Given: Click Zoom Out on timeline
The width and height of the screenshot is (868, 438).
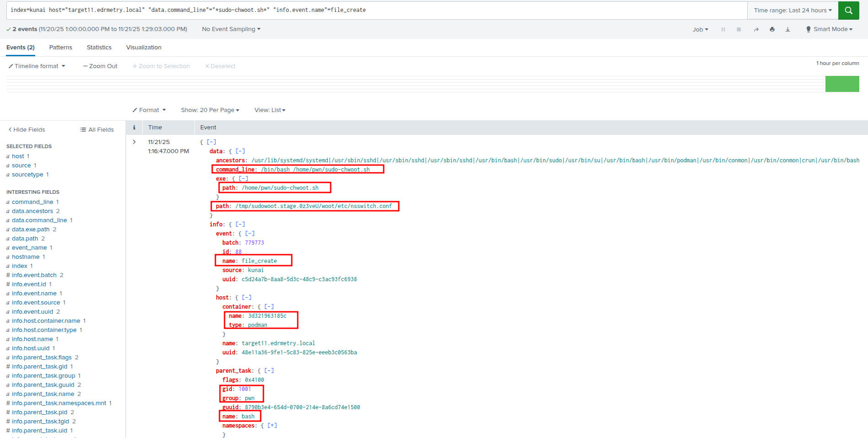Looking at the screenshot, I should click(100, 66).
